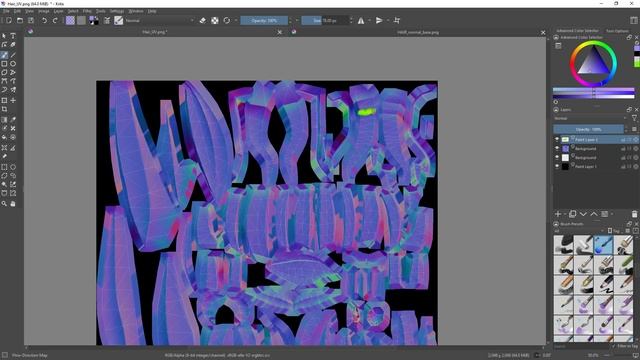Select the Rectangle shape tool
Screen dimensions: 640x360
click(x=4, y=64)
